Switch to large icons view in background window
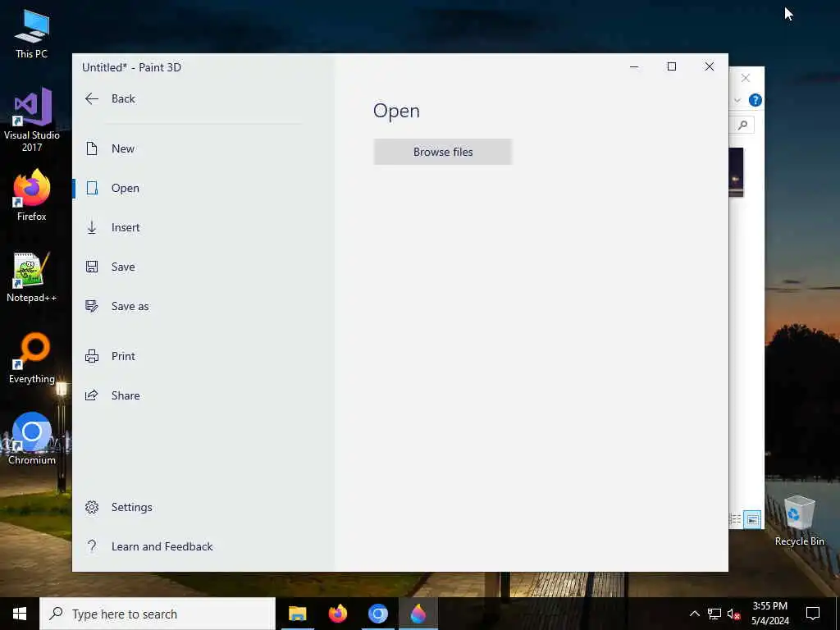 pyautogui.click(x=752, y=519)
